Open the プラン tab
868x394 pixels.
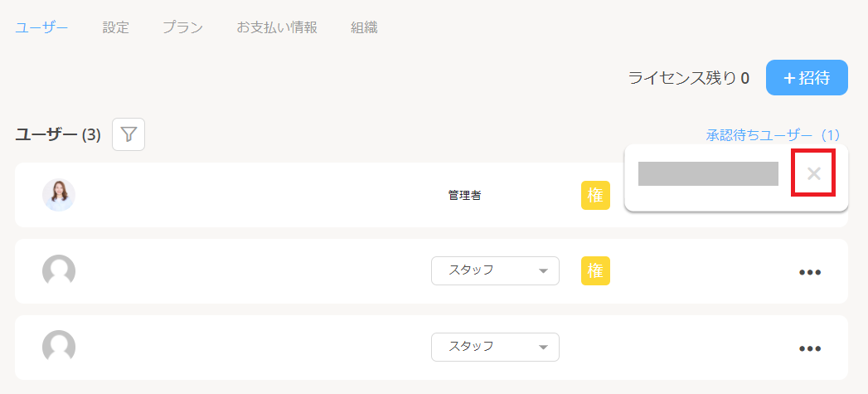click(182, 27)
